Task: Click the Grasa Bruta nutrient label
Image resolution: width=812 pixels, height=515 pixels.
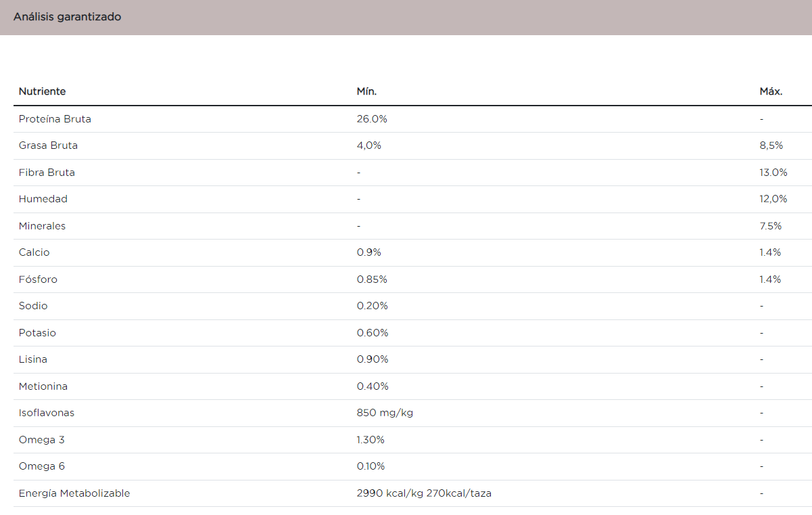Action: point(48,145)
